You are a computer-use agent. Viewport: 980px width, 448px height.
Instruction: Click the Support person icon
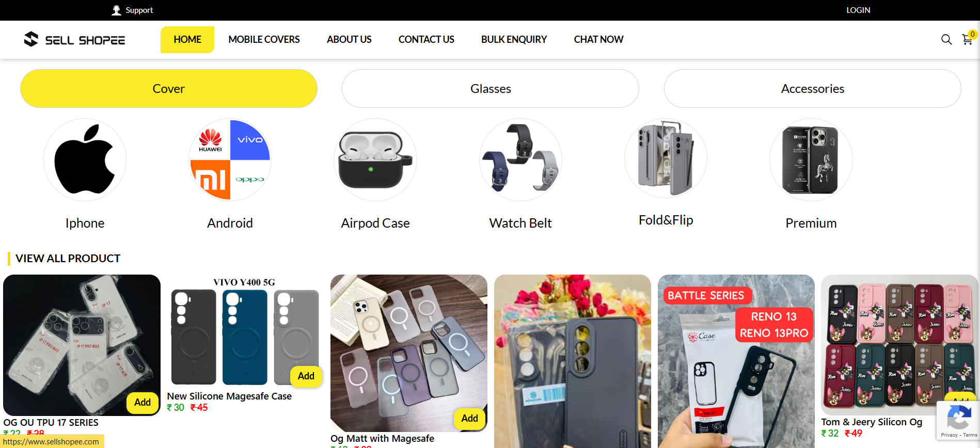[117, 10]
